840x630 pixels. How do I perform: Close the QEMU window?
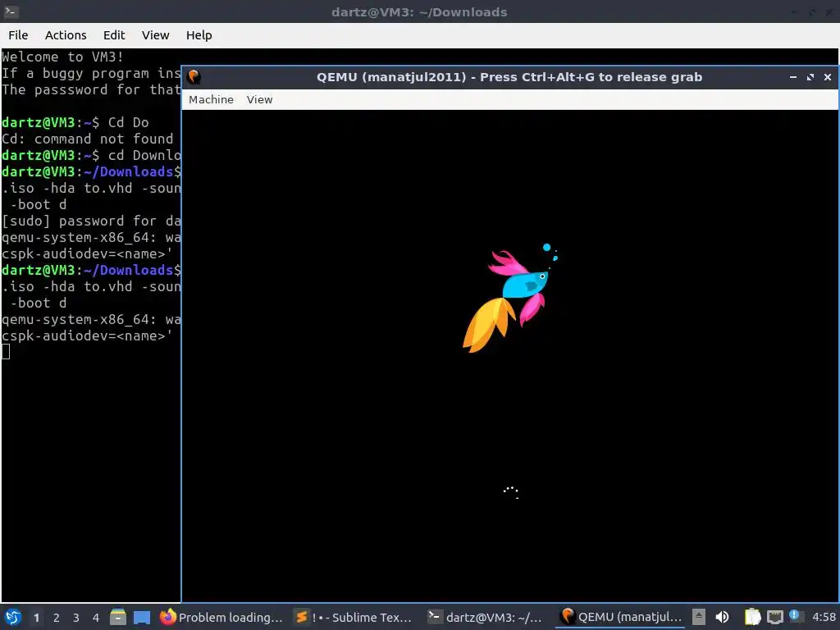click(x=827, y=77)
